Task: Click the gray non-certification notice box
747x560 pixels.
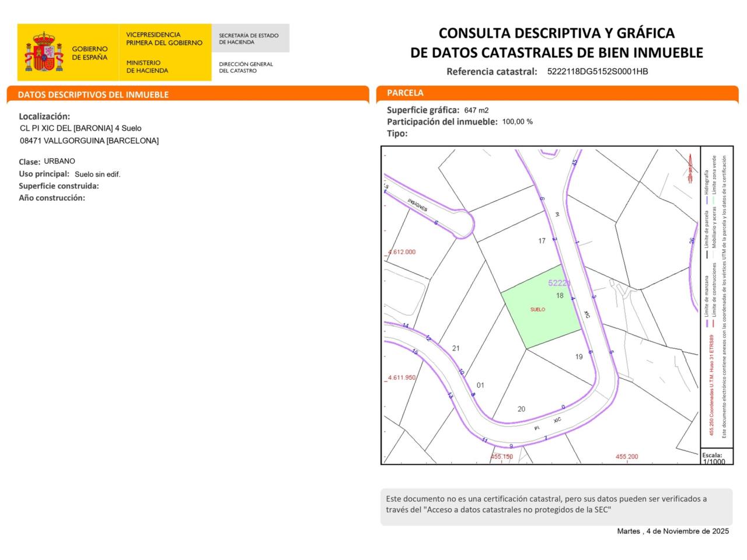Action: coord(556,506)
